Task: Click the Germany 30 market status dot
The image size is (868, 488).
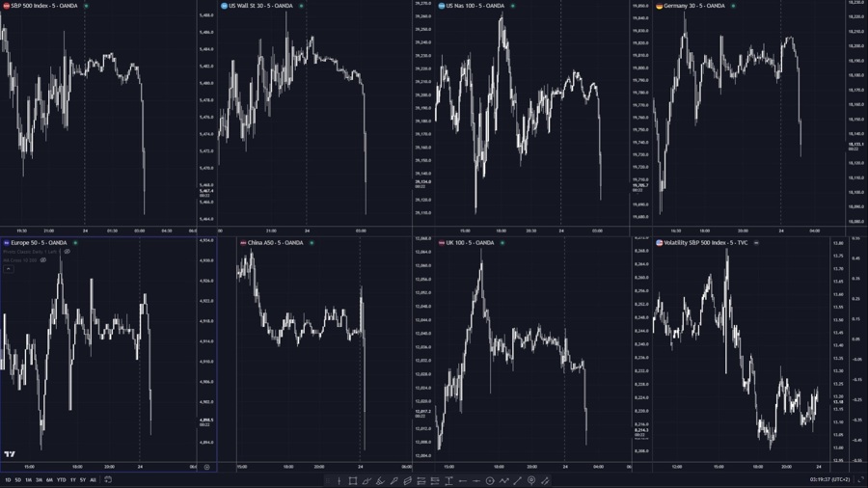Action: click(734, 6)
